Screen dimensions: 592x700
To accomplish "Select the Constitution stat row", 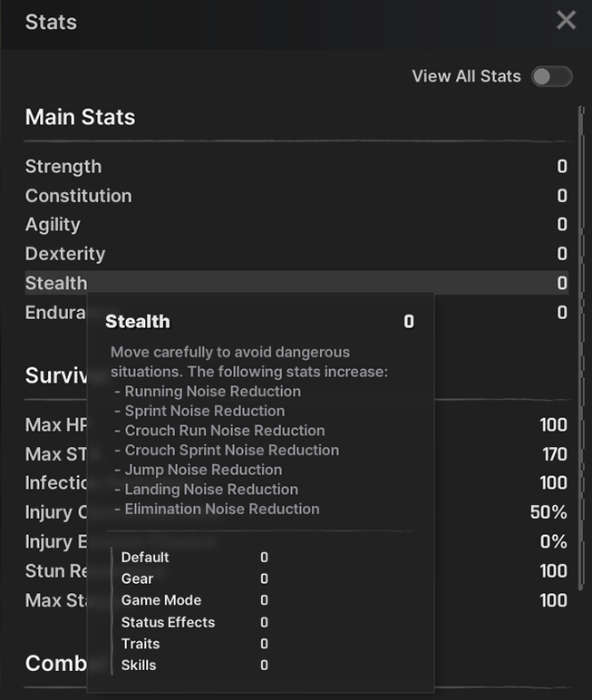I will (x=296, y=196).
